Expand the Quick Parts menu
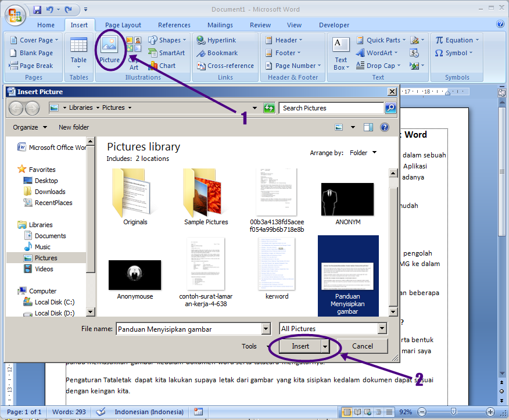The image size is (509, 420). click(x=381, y=40)
